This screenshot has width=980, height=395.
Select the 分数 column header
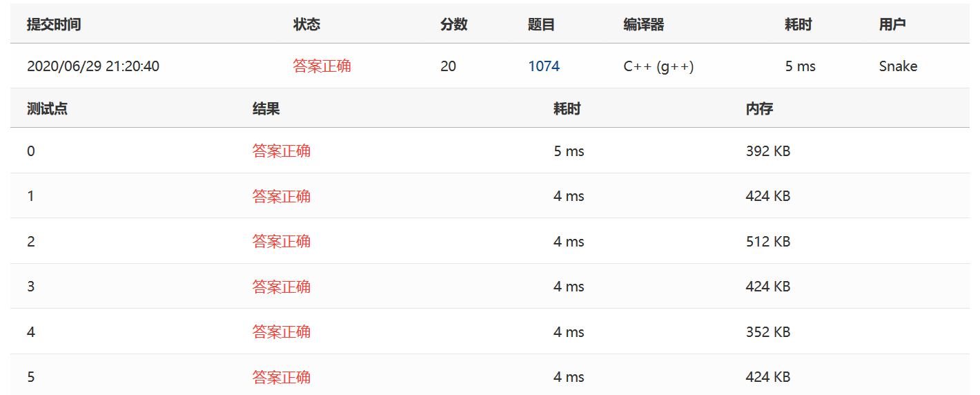454,24
